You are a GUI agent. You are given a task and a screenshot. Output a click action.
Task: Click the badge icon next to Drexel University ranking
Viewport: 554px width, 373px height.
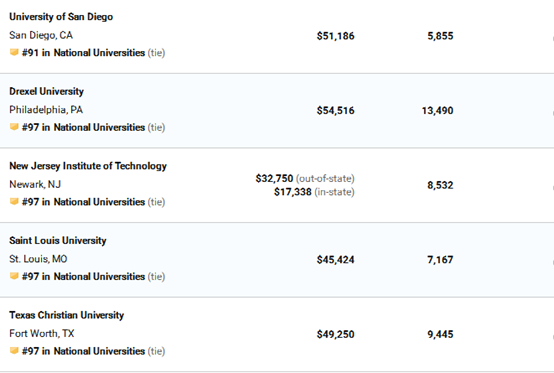tap(14, 127)
